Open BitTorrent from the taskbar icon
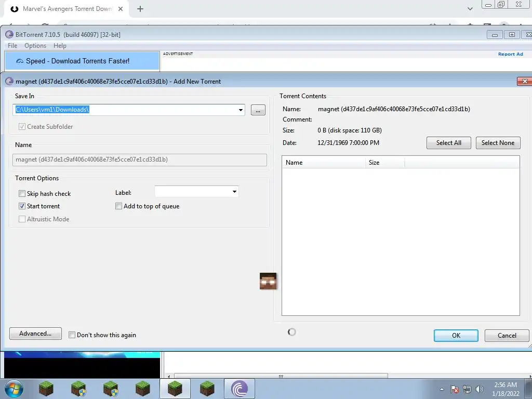This screenshot has width=532, height=399. (239, 389)
